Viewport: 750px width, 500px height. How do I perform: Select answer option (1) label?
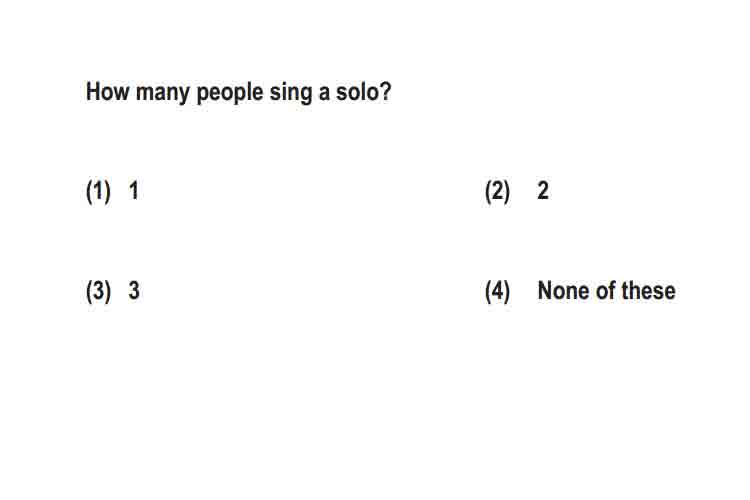98,191
